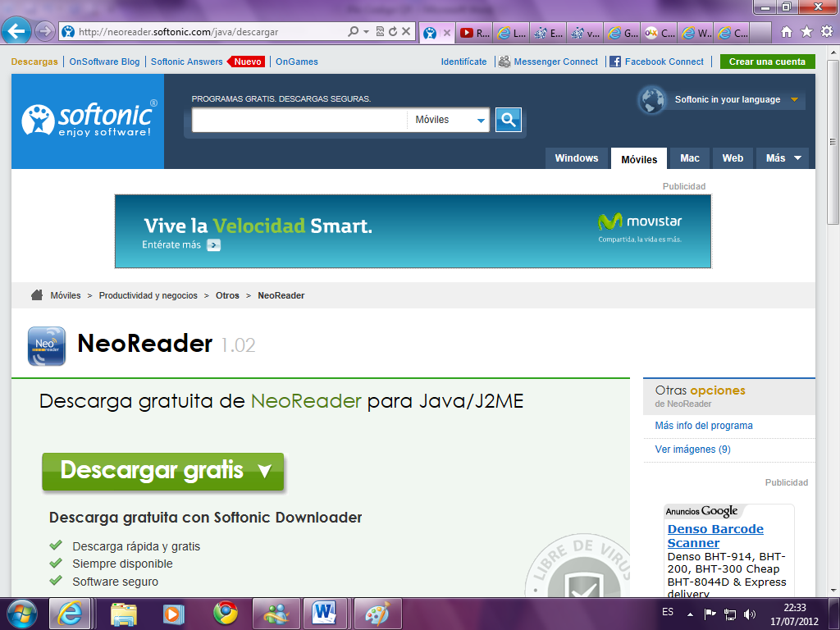Expand the Móviles search category dropdown
This screenshot has width=840, height=630.
(x=450, y=120)
